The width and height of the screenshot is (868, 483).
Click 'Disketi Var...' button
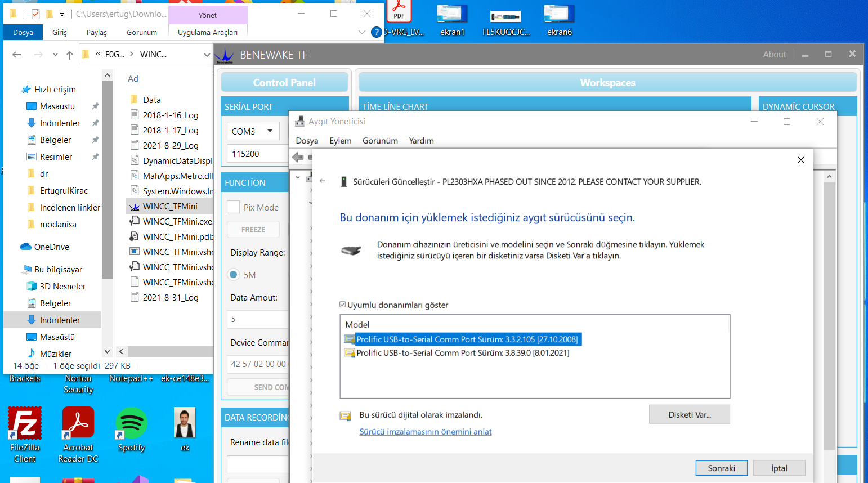[x=690, y=414]
